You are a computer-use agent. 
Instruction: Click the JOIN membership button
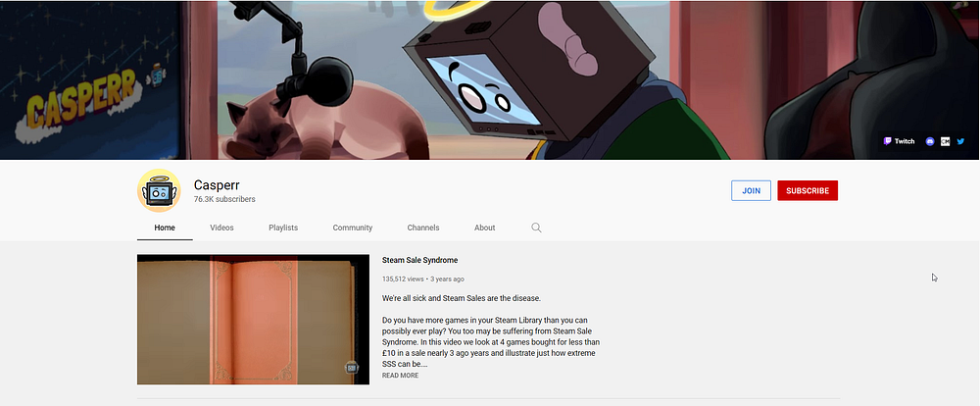point(752,191)
